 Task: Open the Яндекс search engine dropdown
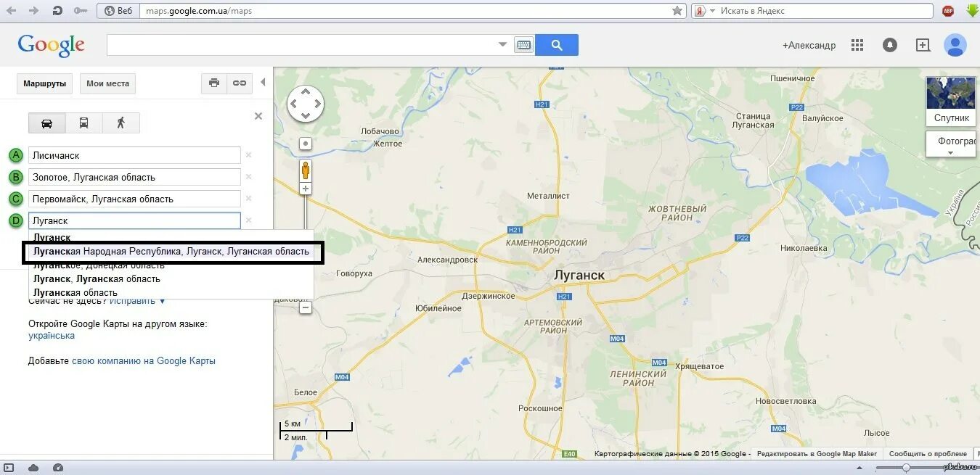[712, 11]
